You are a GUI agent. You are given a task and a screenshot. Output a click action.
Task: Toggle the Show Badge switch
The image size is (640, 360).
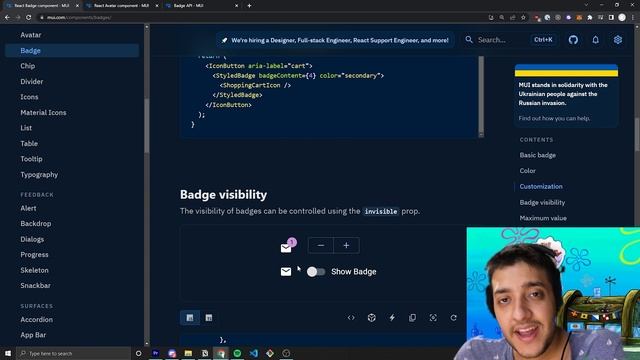click(316, 272)
